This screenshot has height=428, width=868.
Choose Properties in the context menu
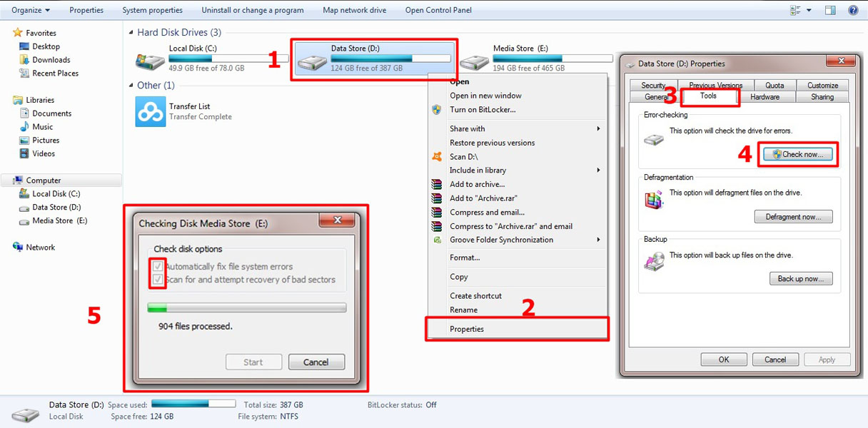coord(467,329)
